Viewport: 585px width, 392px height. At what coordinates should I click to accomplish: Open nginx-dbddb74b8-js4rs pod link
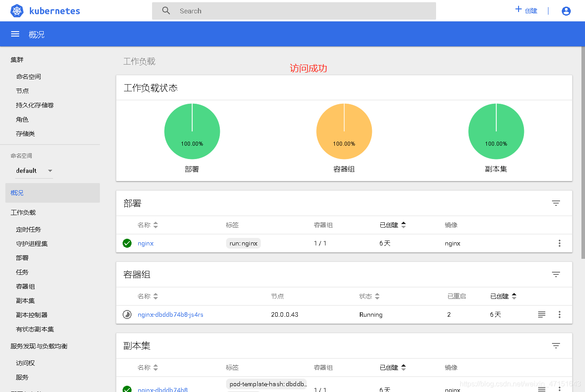(170, 314)
